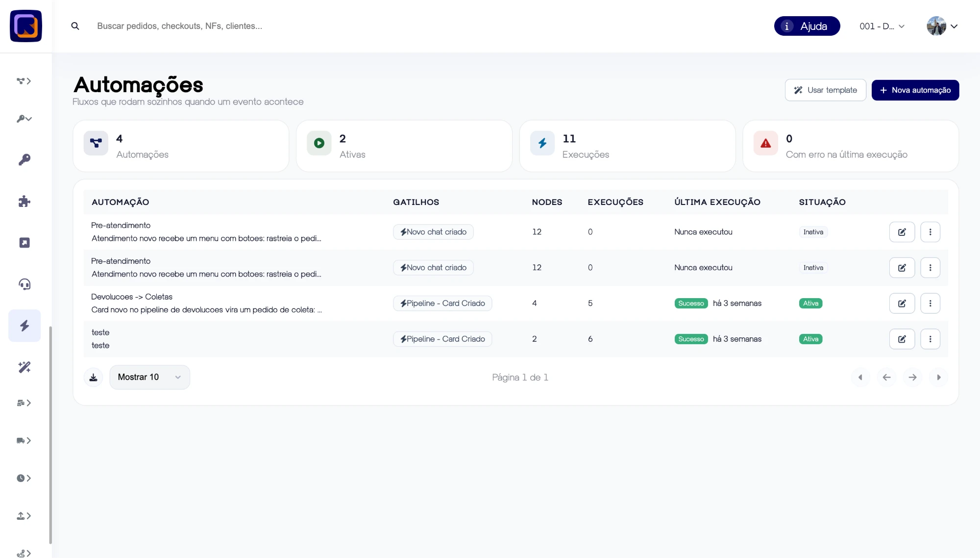Screen dimensions: 980x558
Task: Edit the first Pre-atendimento automation
Action: click(902, 232)
